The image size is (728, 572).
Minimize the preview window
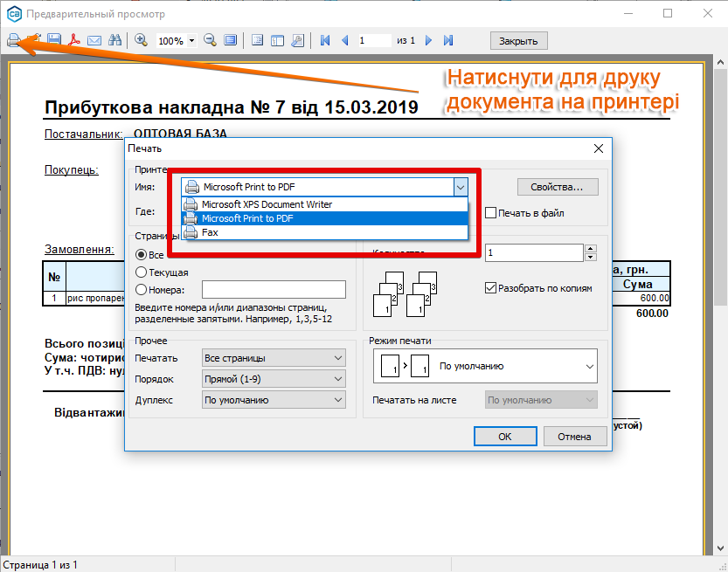628,13
